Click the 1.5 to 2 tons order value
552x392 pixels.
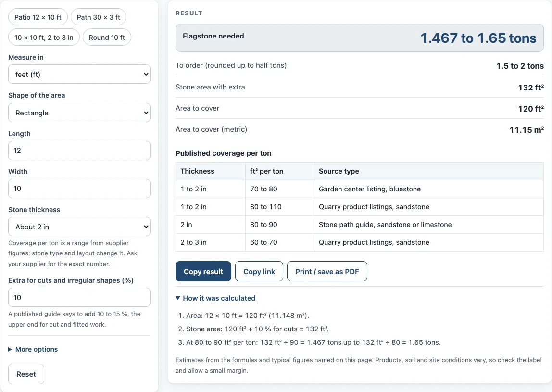coord(520,66)
